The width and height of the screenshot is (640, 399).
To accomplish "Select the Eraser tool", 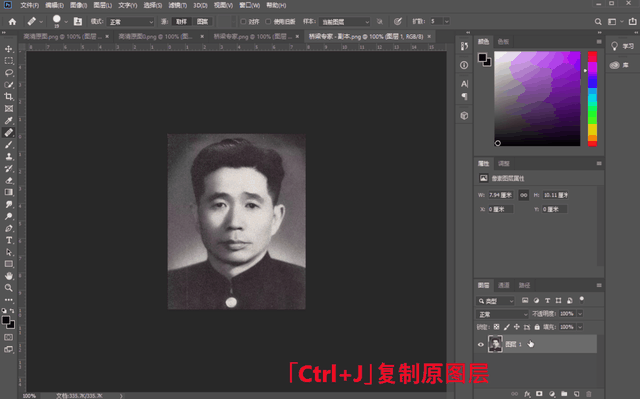I will [9, 180].
